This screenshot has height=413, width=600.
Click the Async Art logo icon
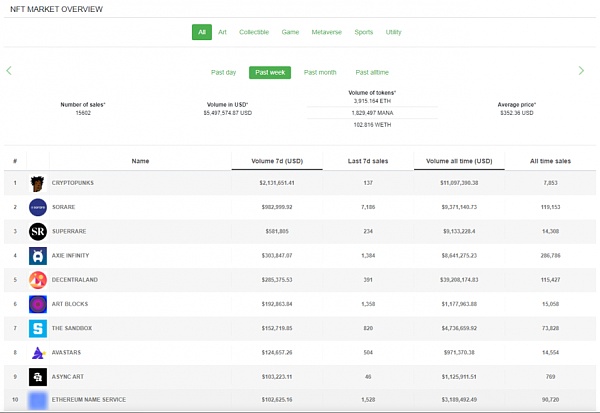pyautogui.click(x=38, y=377)
